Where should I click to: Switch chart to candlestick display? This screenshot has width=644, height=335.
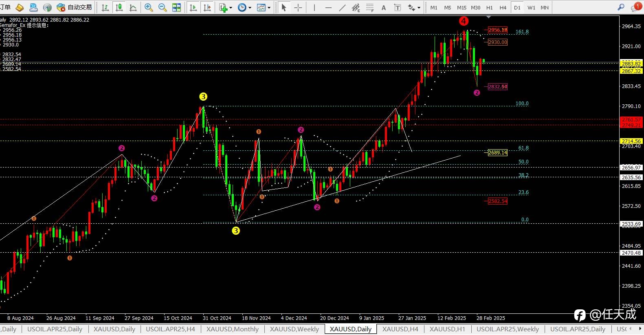(119, 7)
